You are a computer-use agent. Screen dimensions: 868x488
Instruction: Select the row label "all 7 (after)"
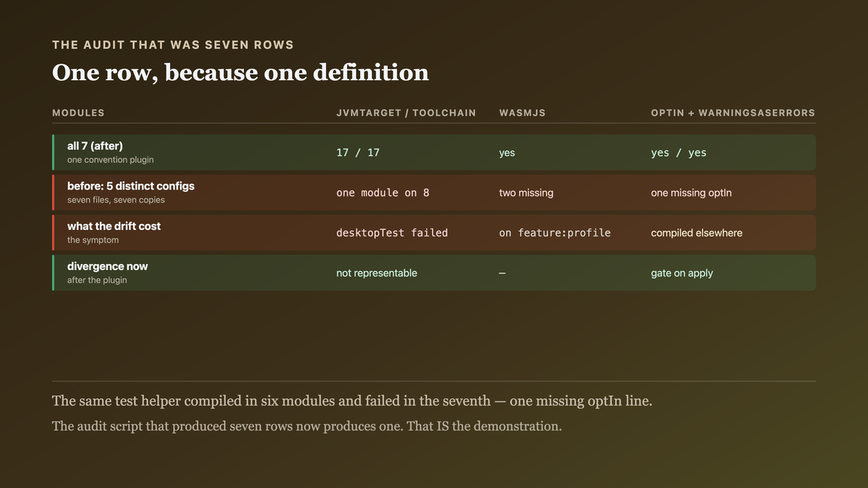95,146
